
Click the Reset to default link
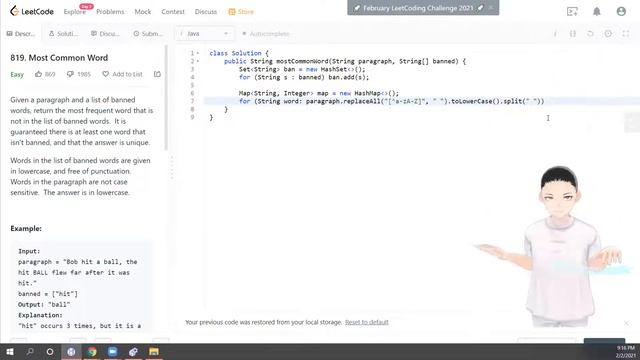coord(367,322)
